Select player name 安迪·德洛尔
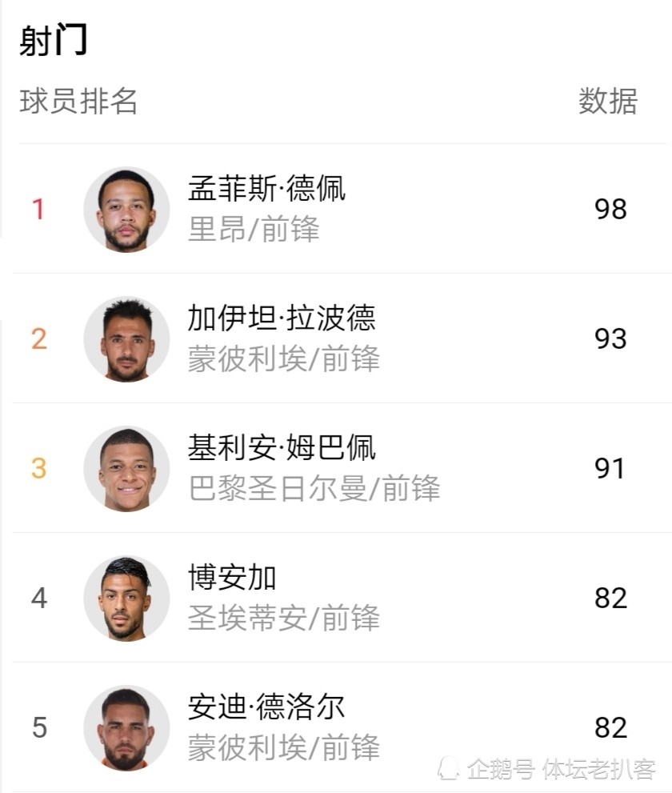Image resolution: width=672 pixels, height=793 pixels. [x=266, y=707]
